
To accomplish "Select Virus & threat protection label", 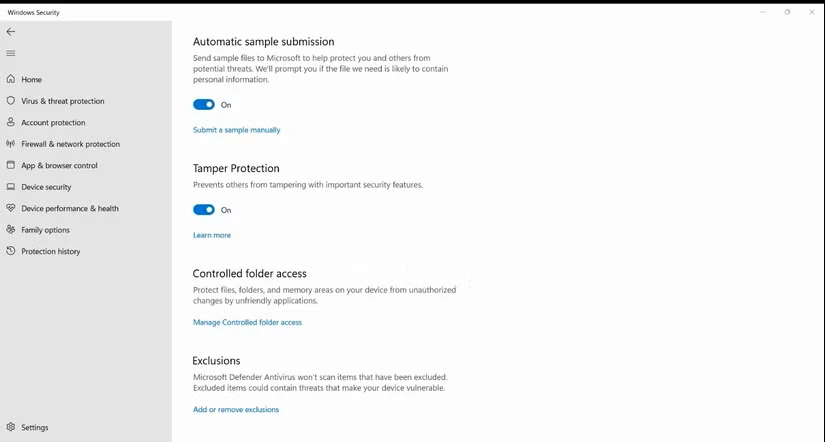I will coord(63,101).
